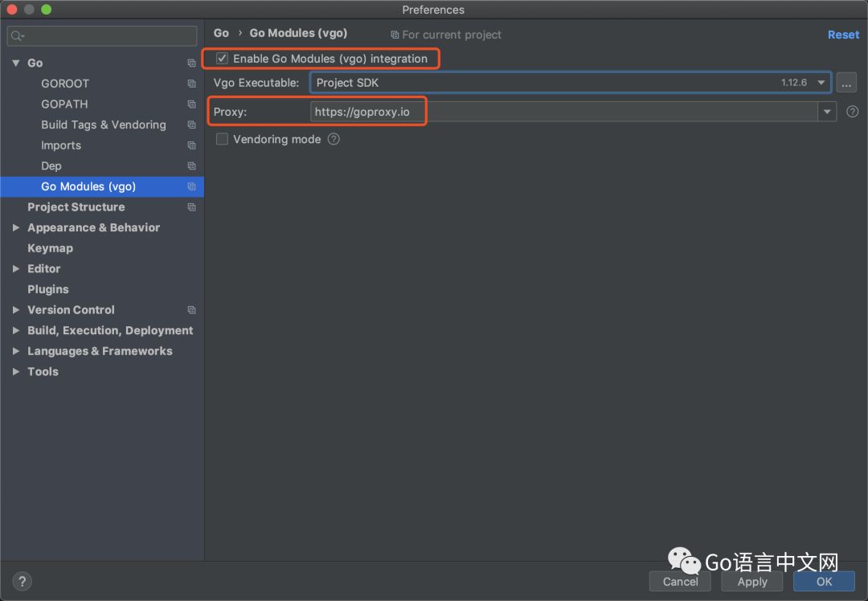
Task: Disable Go Modules (vgo) integration checkbox
Action: pyautogui.click(x=223, y=59)
